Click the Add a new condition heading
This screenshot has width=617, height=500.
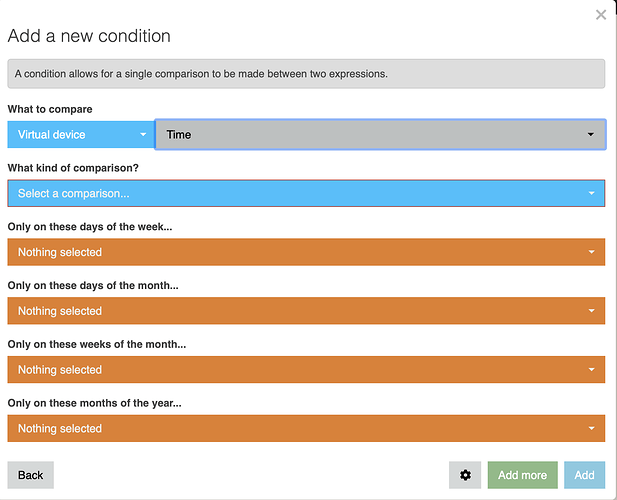[89, 36]
